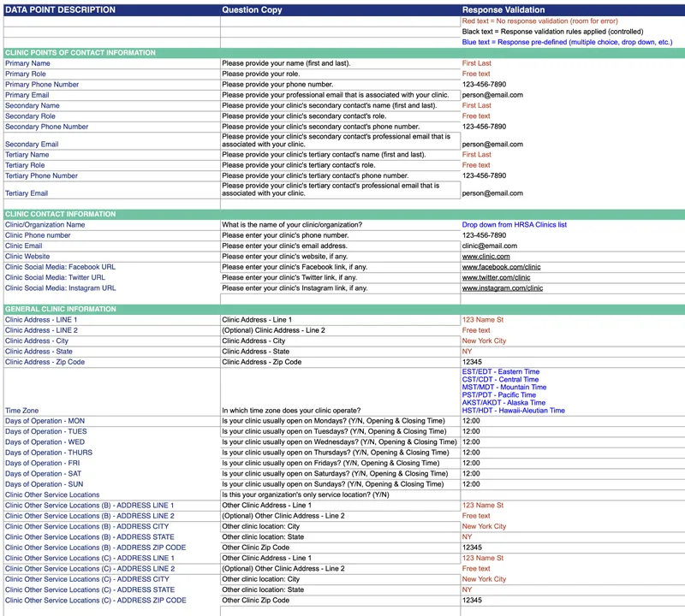The height and width of the screenshot is (616, 685).
Task: Click the 'Secondary Name' cell
Action: click(x=112, y=105)
